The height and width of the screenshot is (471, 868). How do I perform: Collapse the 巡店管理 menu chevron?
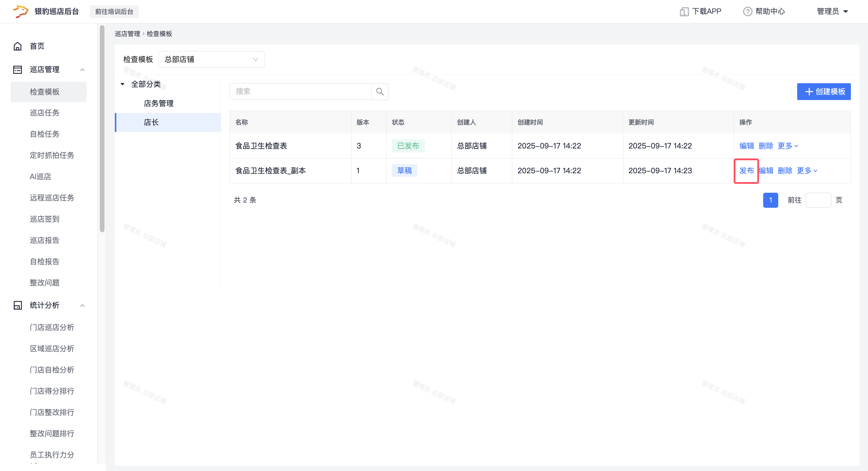coord(82,70)
